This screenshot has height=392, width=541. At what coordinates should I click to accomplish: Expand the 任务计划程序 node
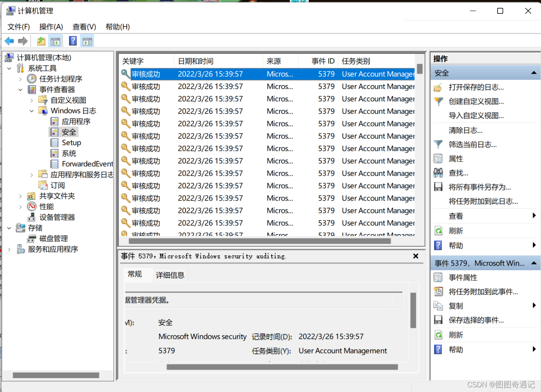pyautogui.click(x=21, y=79)
